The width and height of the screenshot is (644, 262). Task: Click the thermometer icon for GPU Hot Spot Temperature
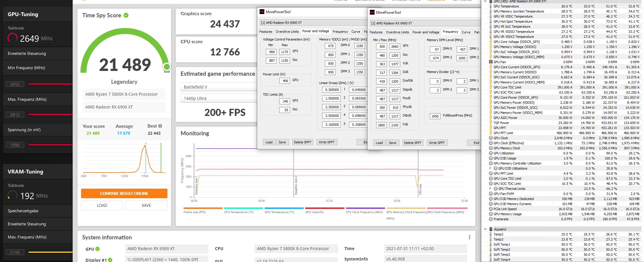(491, 21)
